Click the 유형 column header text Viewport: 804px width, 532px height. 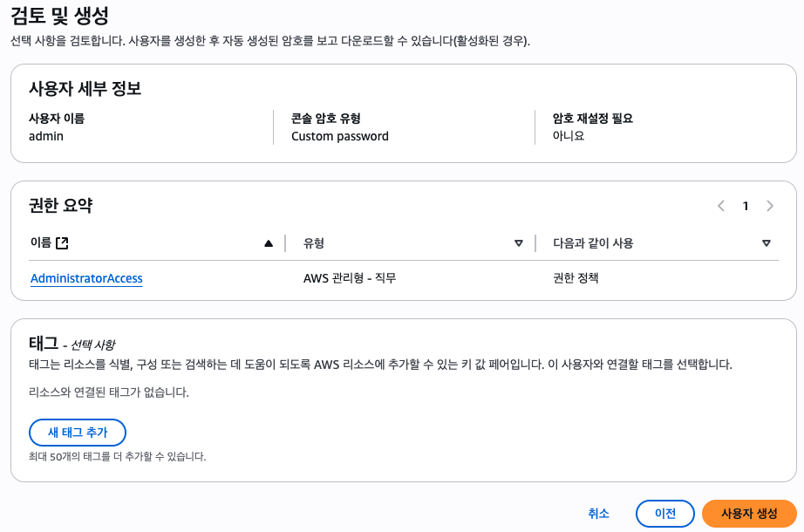tap(314, 243)
